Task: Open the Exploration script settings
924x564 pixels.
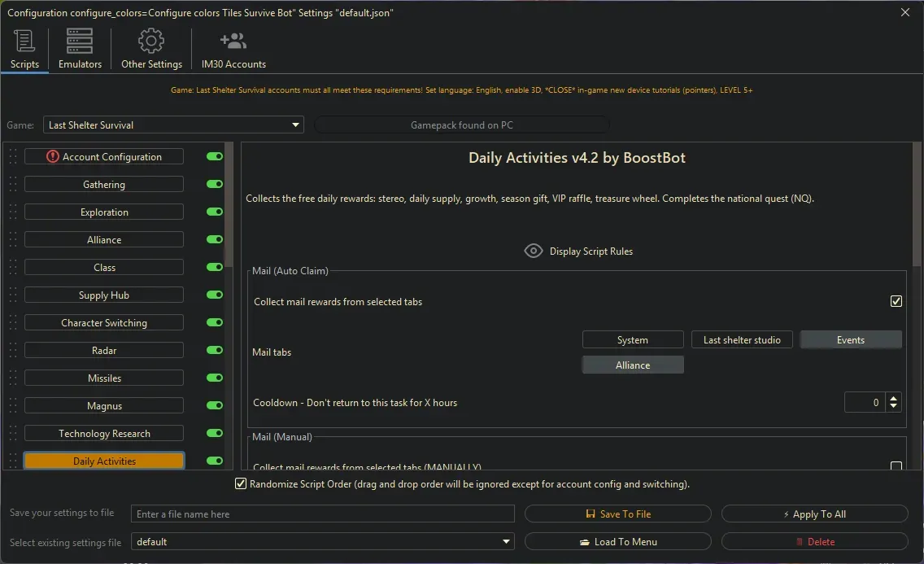Action: tap(104, 212)
